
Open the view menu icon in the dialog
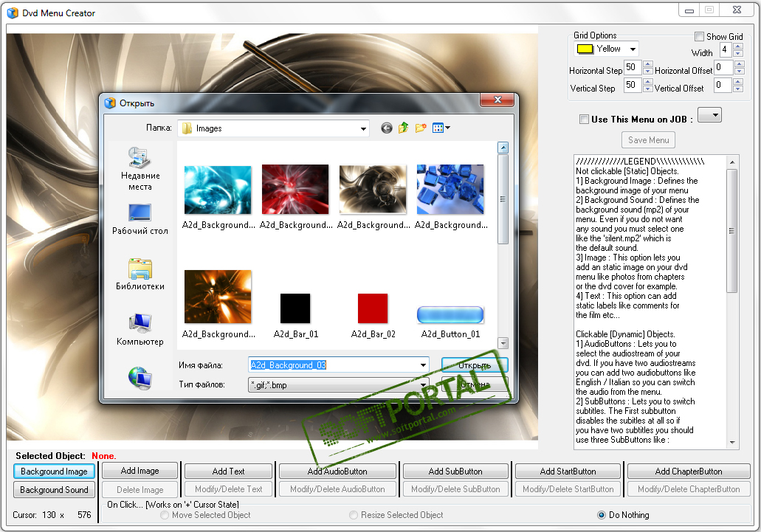pyautogui.click(x=438, y=128)
